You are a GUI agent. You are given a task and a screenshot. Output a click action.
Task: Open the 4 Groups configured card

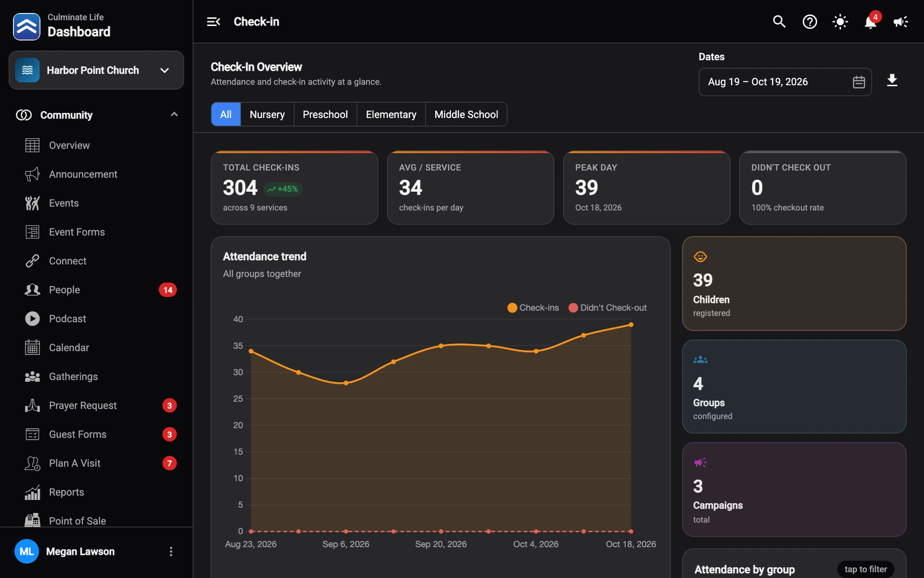click(794, 386)
